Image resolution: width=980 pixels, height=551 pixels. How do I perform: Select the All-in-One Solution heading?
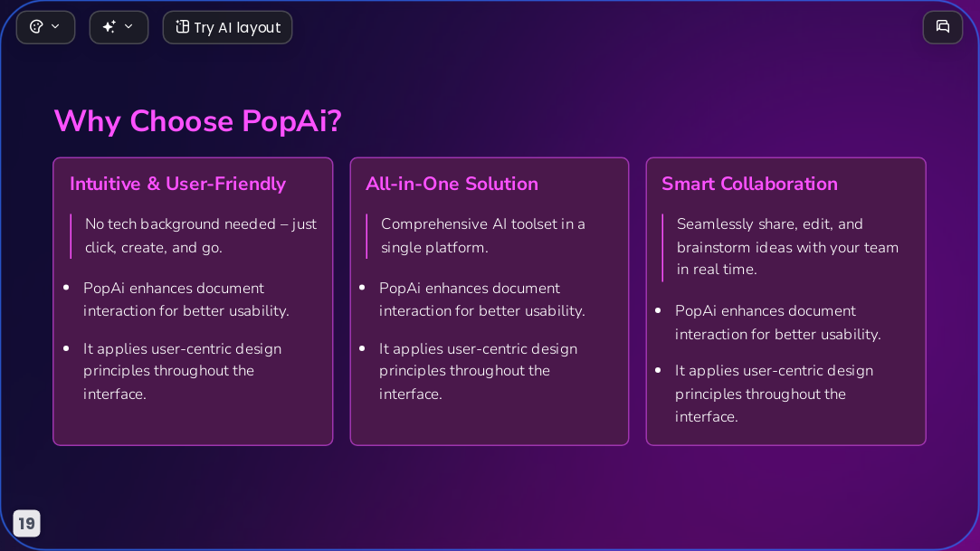(x=452, y=184)
